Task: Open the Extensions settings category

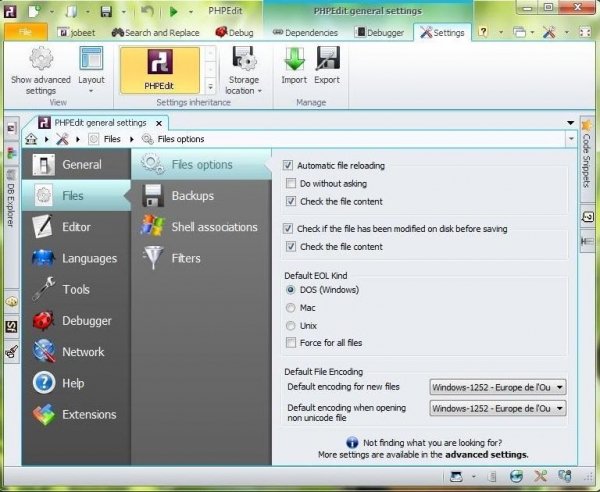Action: (76, 414)
